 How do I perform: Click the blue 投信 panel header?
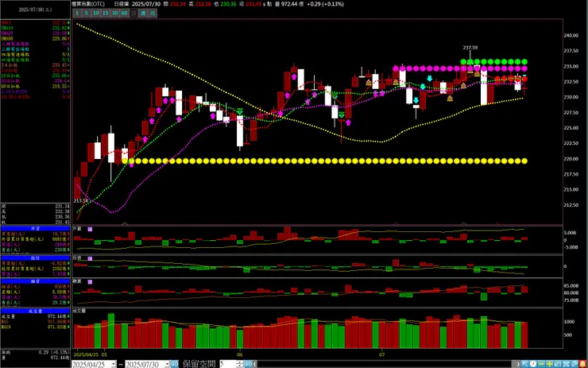[x=35, y=258]
